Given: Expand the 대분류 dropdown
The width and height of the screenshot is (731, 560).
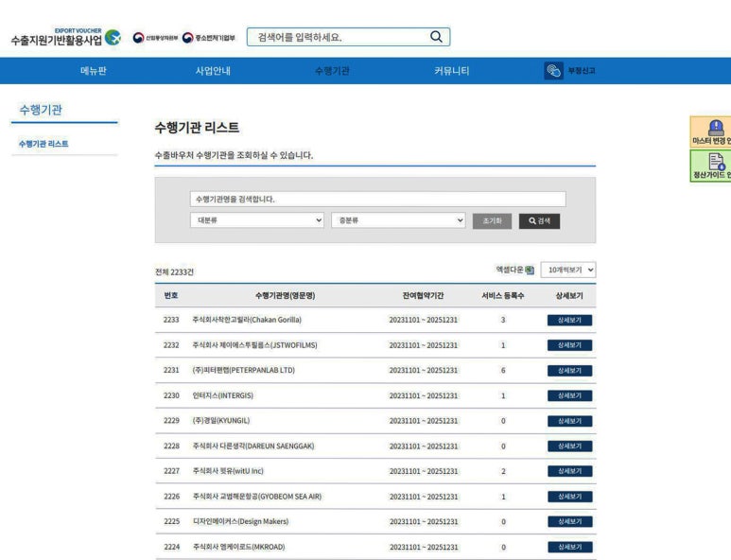Looking at the screenshot, I should [257, 220].
